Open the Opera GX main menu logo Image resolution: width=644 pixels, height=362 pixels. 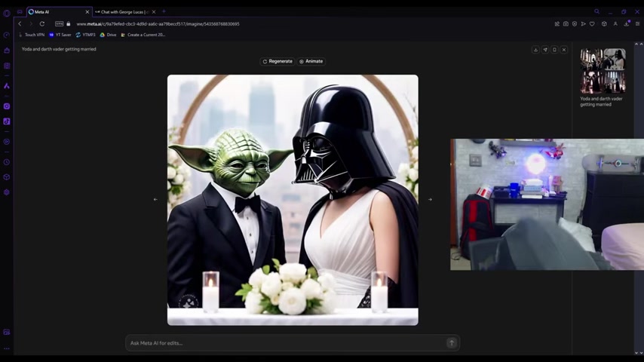point(7,13)
